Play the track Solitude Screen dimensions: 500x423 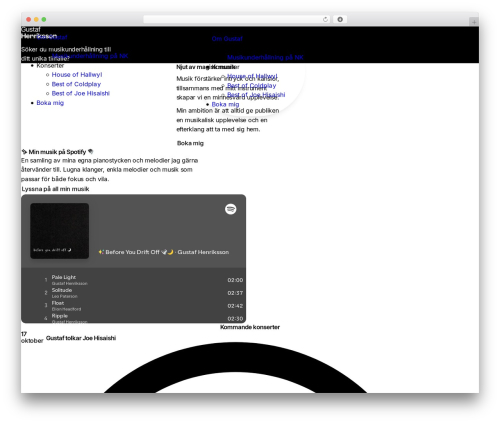62,290
